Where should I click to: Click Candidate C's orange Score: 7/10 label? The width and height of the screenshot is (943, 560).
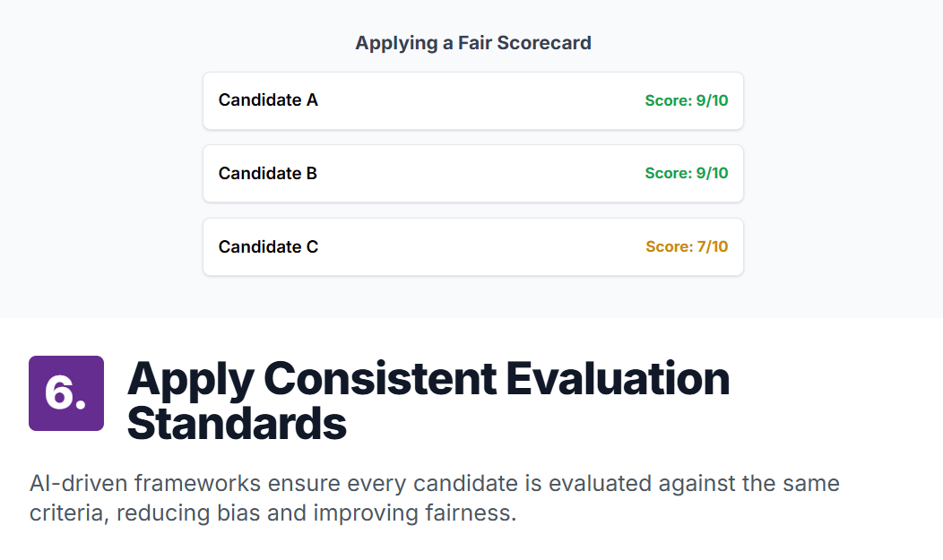687,246
